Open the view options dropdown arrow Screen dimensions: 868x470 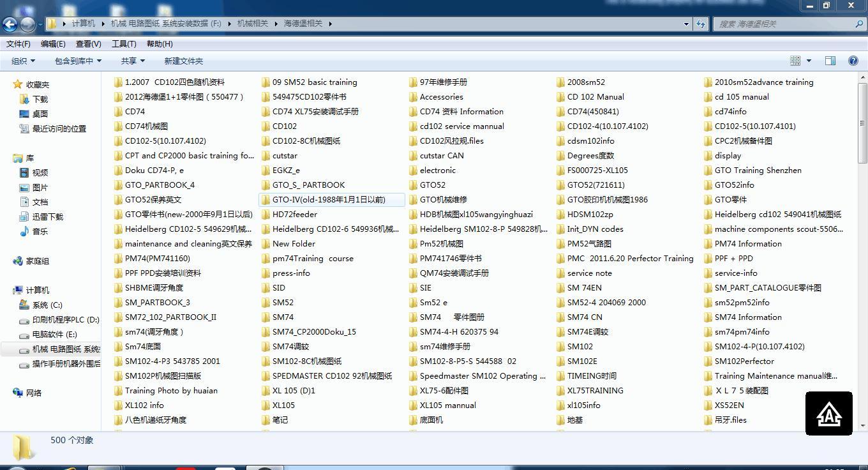click(x=809, y=61)
